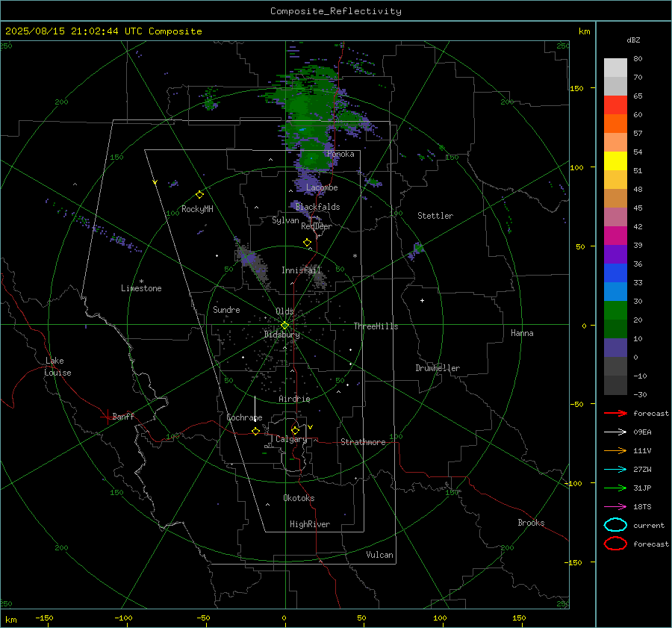672x628 pixels.
Task: Click the cyan current ellipse legend icon
Action: [x=615, y=525]
